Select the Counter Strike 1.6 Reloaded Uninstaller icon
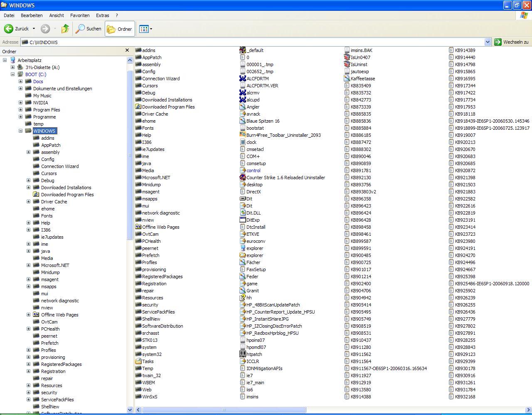 tap(243, 178)
